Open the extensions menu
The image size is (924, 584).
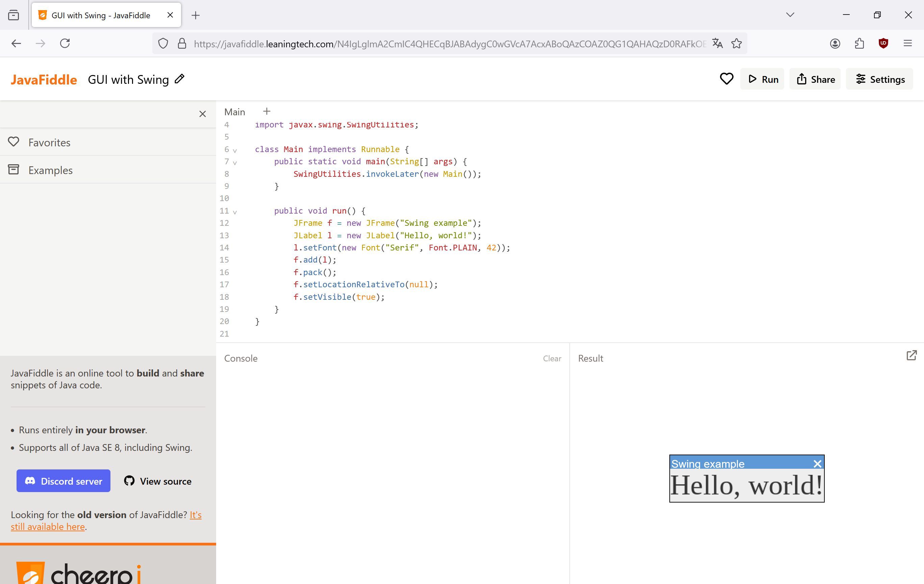(x=859, y=43)
